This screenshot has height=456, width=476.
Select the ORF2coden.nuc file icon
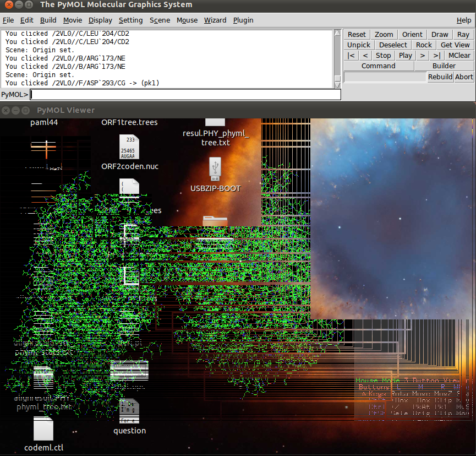pyautogui.click(x=129, y=146)
